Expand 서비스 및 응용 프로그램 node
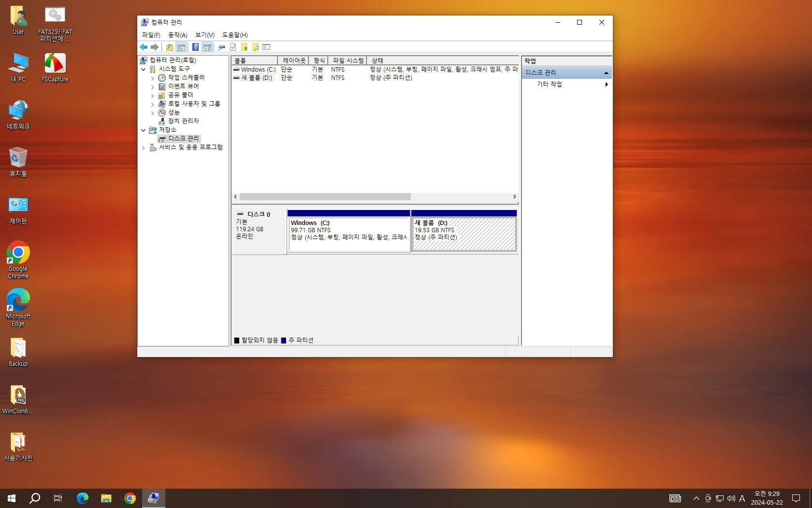Viewport: 812px width, 508px height. [x=144, y=148]
